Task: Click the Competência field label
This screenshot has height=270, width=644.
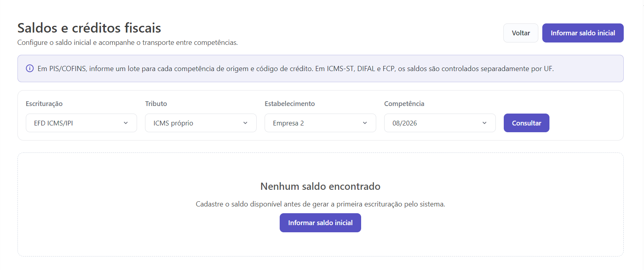Action: point(404,104)
